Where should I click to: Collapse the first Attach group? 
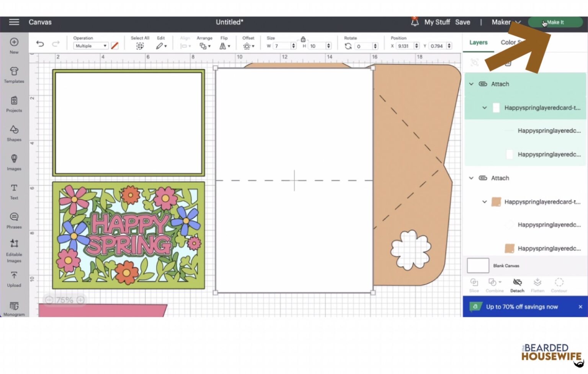click(472, 84)
